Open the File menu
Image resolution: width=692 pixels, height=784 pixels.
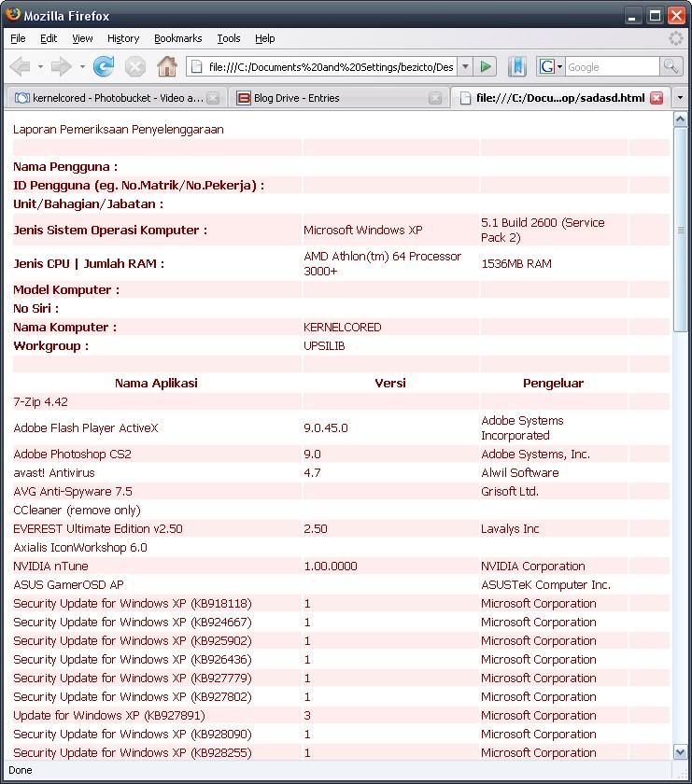18,38
